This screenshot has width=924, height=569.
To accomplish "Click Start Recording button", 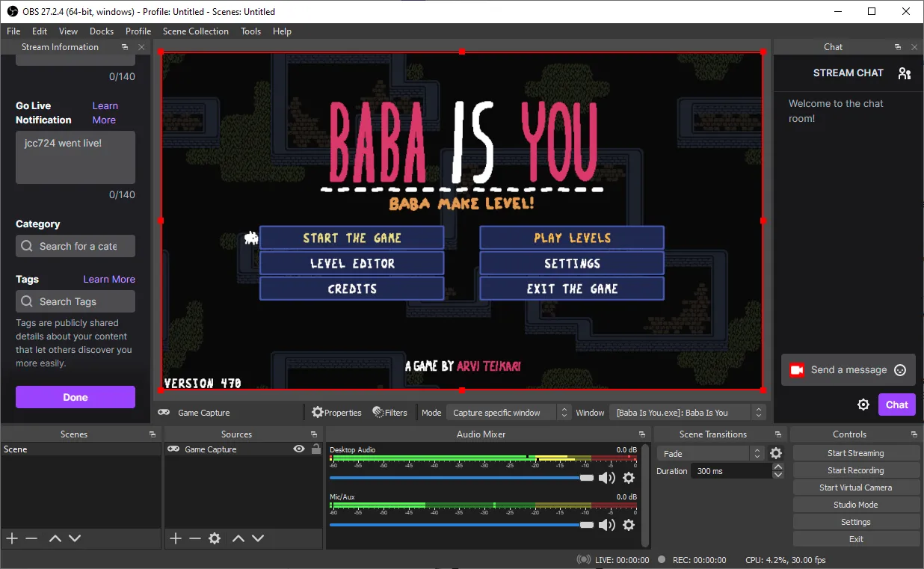I will pyautogui.click(x=856, y=470).
